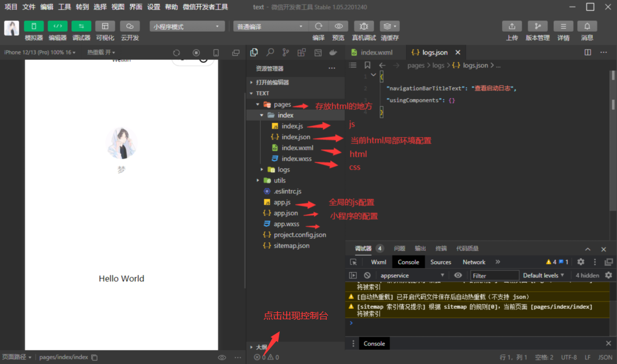The image size is (617, 364).
Task: Toggle the Simulator (模拟器) panel button
Action: [x=33, y=26]
